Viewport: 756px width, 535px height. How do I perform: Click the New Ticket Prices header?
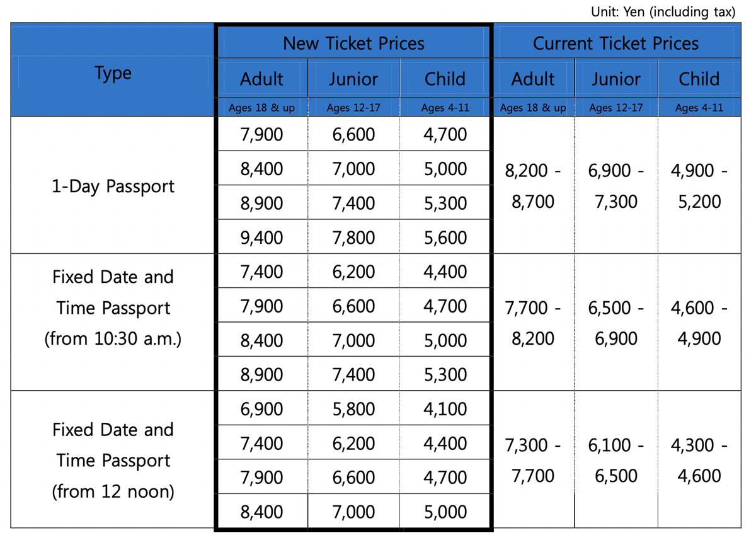353,43
